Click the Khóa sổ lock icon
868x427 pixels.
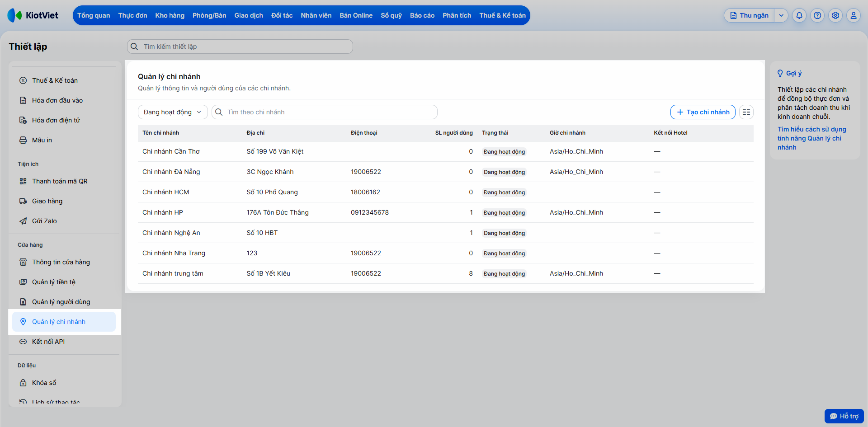[x=23, y=383]
